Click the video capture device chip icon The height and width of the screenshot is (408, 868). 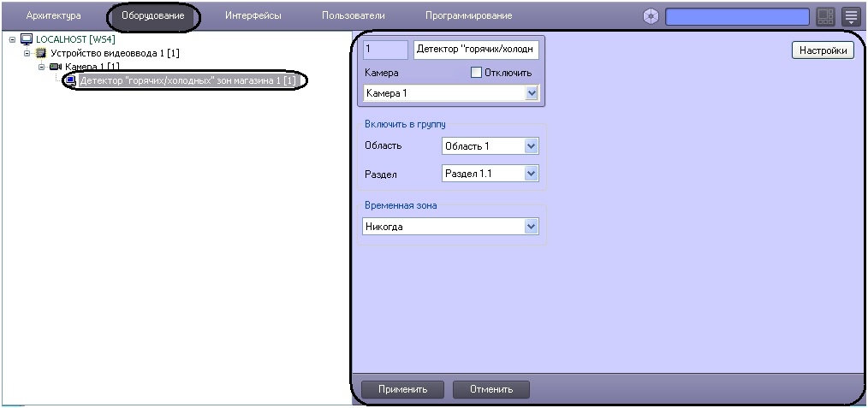point(40,53)
